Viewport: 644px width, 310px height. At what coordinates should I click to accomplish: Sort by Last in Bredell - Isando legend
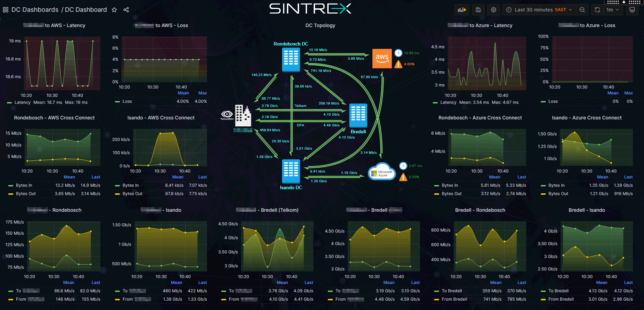pyautogui.click(x=628, y=283)
